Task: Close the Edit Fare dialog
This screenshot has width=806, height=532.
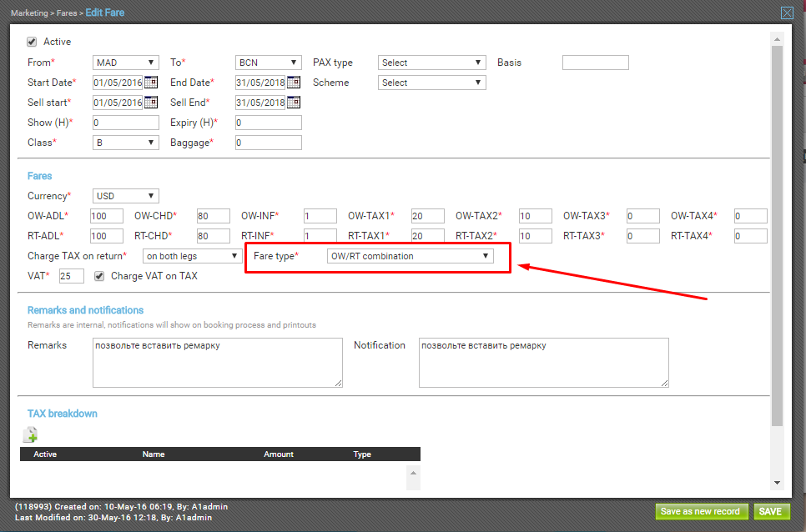Action: click(x=787, y=13)
